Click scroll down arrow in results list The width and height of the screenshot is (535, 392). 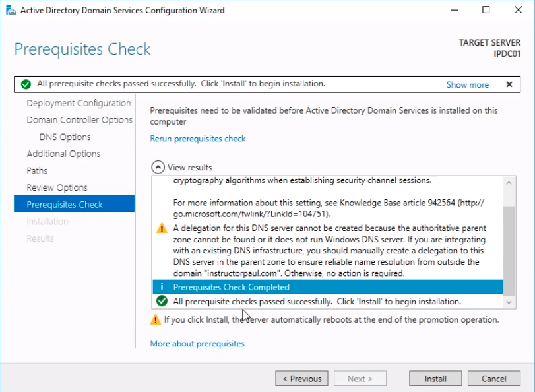[509, 302]
